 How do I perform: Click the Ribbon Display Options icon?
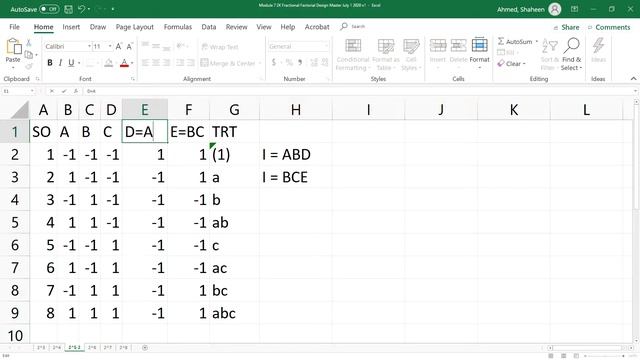pos(574,9)
